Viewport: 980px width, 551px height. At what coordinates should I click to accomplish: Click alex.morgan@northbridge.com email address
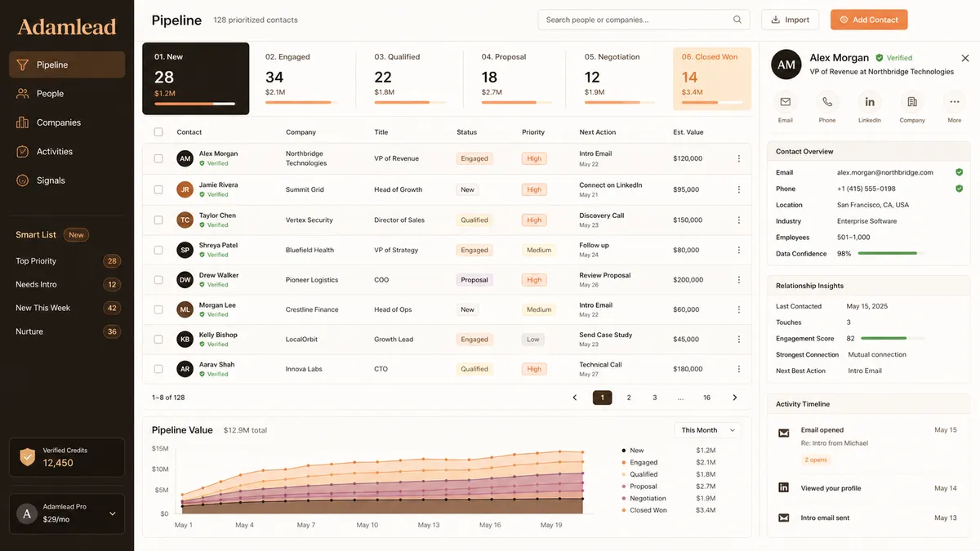pos(885,172)
